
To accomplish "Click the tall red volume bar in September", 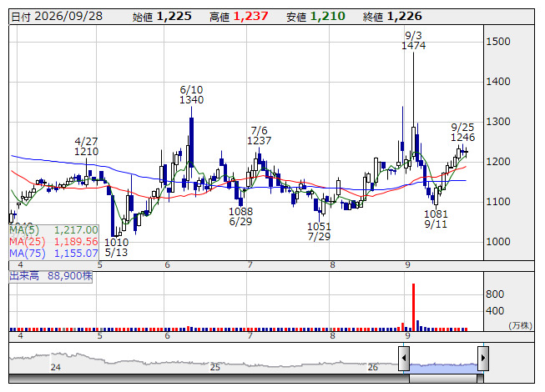I will [x=413, y=307].
